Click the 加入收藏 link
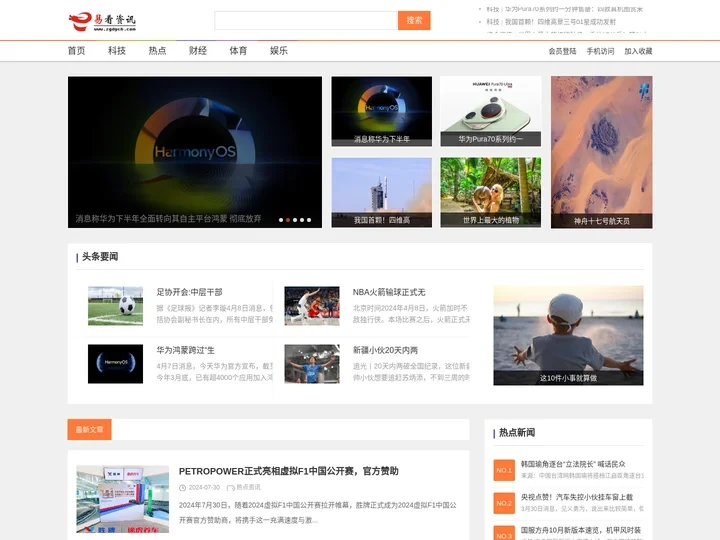This screenshot has height=540, width=720. click(638, 51)
